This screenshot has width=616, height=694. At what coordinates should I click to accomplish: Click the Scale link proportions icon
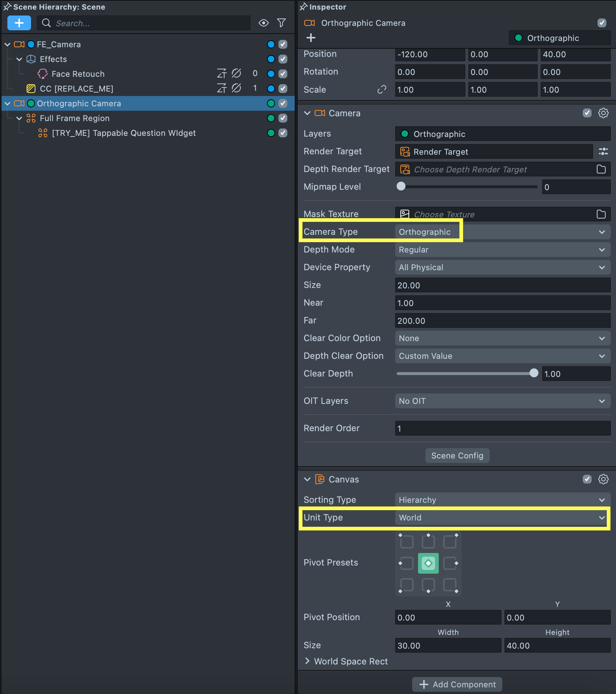click(381, 90)
